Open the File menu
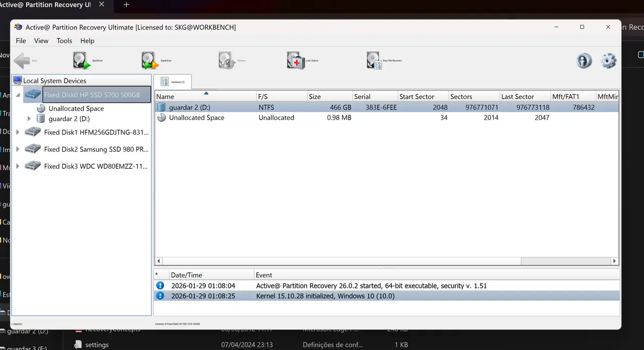This screenshot has width=644, height=350. [x=21, y=41]
